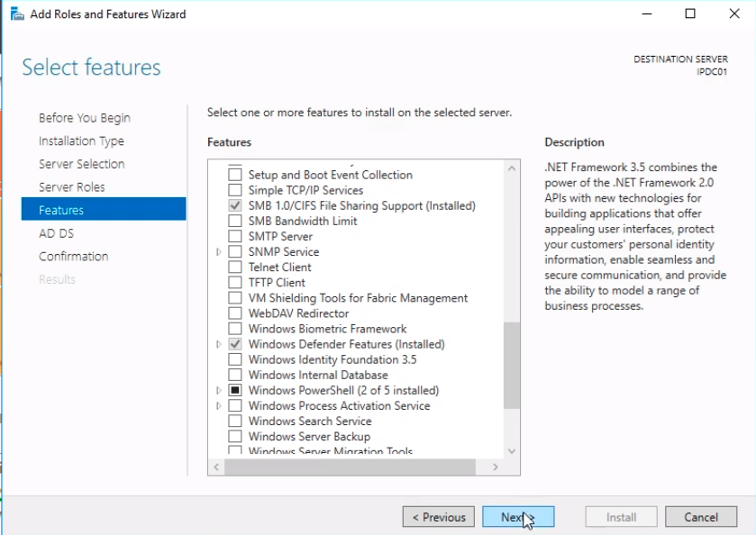
Task: Go to the Server Roles step
Action: [72, 187]
